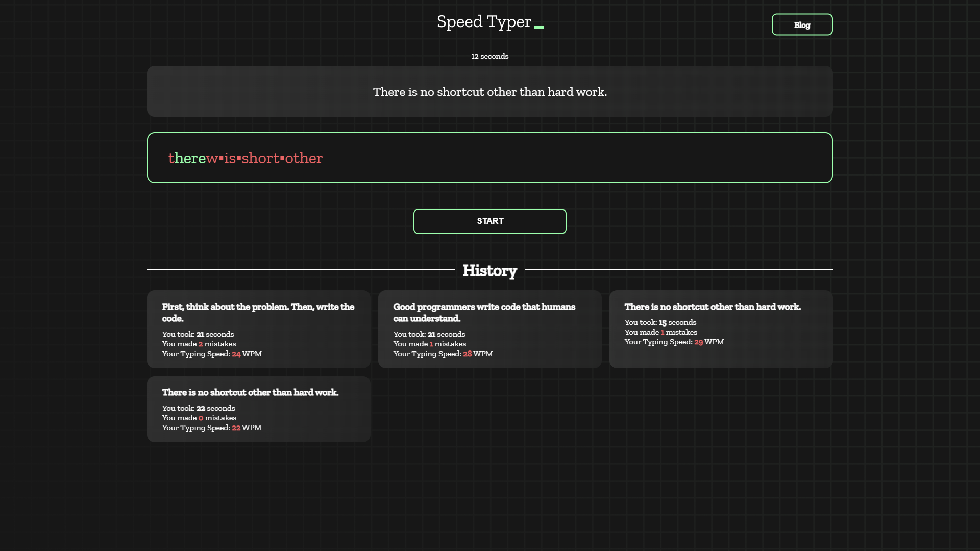Click the '2 mistakes' line in history
Viewport: 980px width, 551px height.
(199, 344)
